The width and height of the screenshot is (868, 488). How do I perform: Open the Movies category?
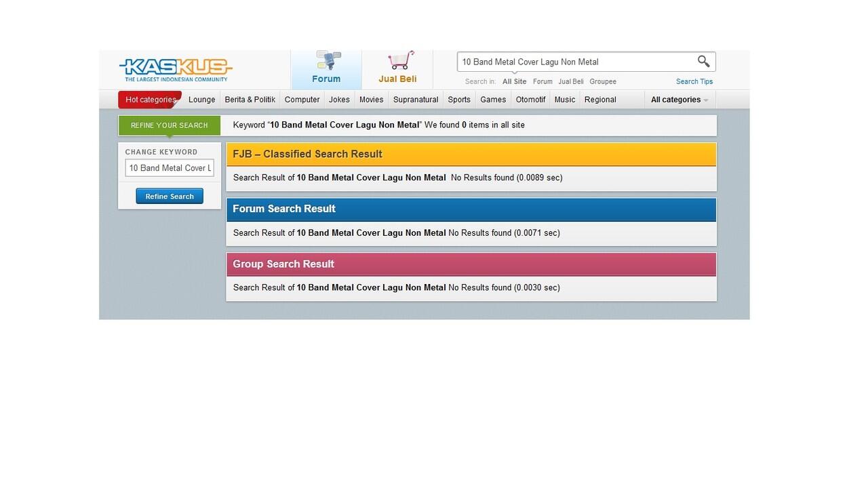coord(371,100)
